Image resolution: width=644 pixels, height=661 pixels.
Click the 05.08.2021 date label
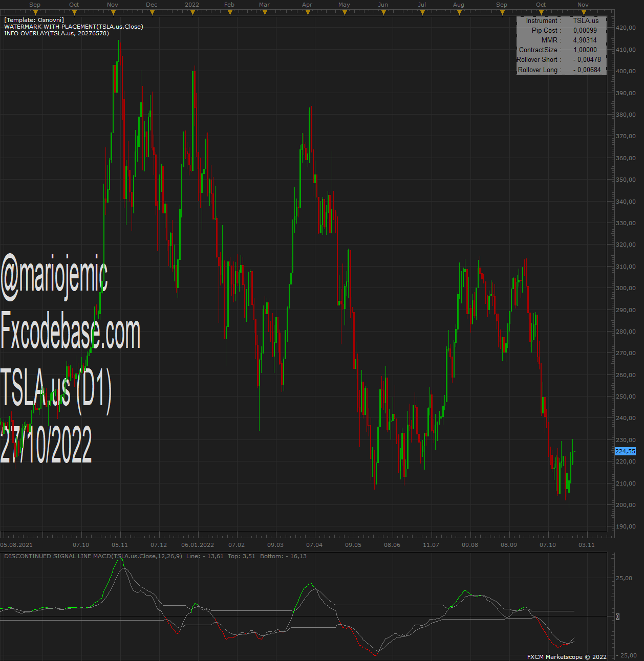coord(16,545)
